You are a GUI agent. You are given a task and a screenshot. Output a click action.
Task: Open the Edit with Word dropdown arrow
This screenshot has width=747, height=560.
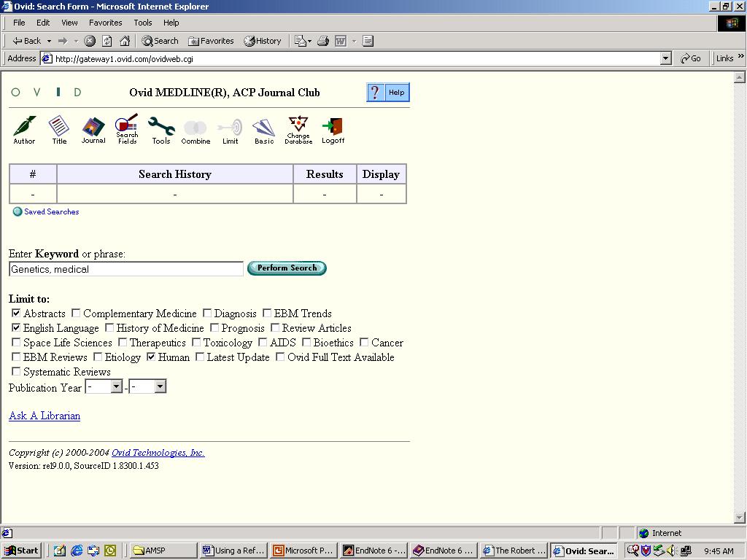click(354, 42)
